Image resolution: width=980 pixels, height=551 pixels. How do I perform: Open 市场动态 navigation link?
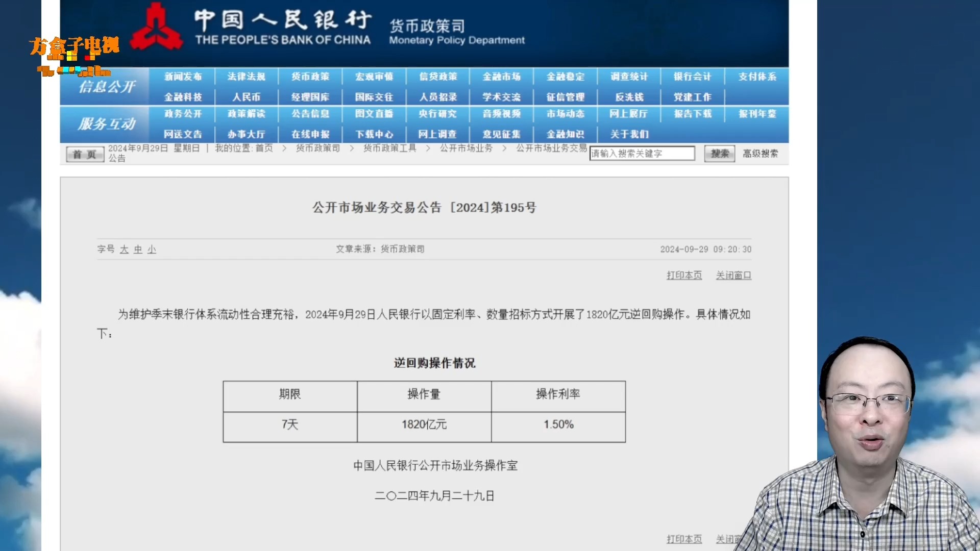click(566, 114)
